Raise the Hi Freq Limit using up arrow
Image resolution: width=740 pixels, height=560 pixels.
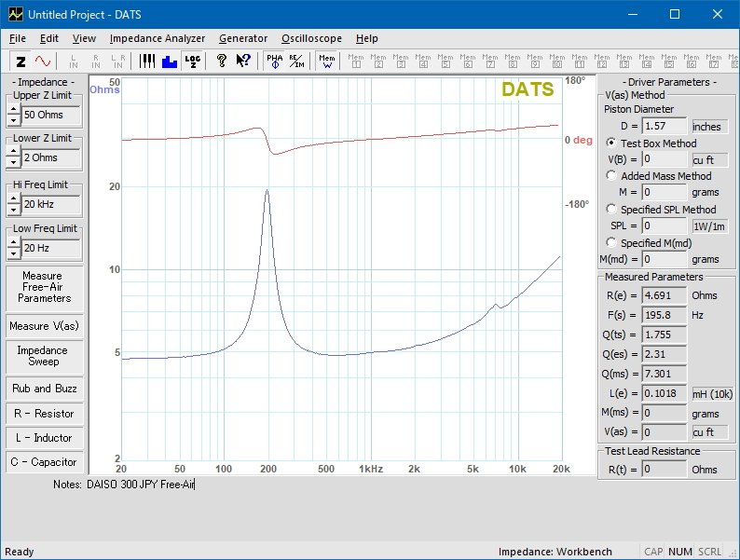coord(14,199)
